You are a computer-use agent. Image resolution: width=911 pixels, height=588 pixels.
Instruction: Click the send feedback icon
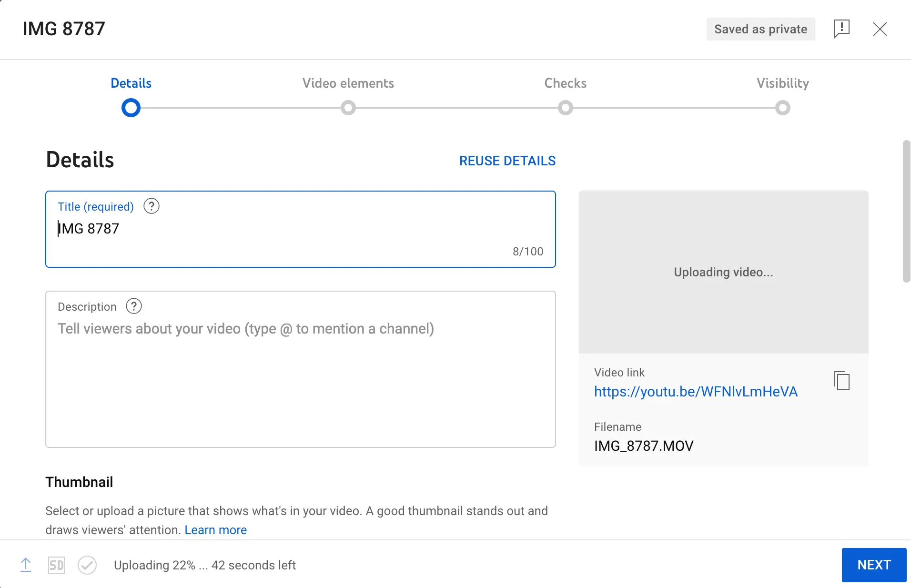click(841, 29)
